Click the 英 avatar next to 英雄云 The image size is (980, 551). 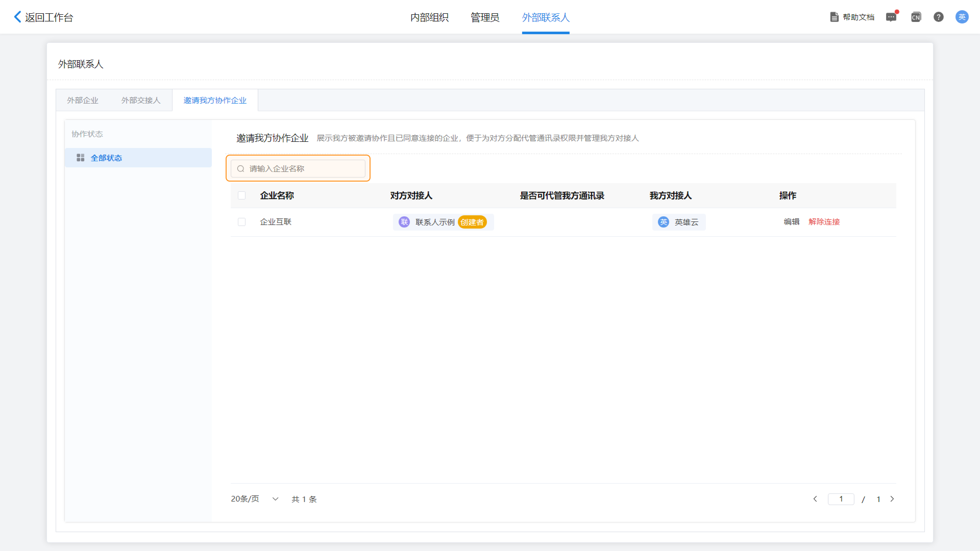pos(664,222)
